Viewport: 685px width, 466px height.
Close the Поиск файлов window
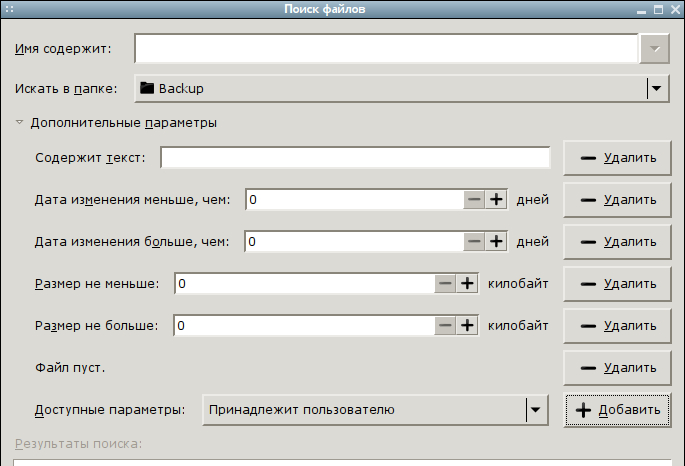tap(675, 9)
